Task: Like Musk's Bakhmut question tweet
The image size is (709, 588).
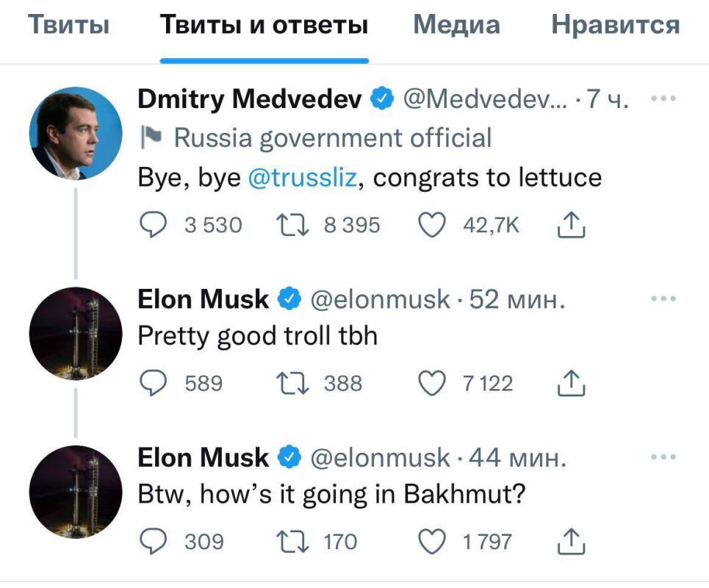Action: click(x=433, y=542)
